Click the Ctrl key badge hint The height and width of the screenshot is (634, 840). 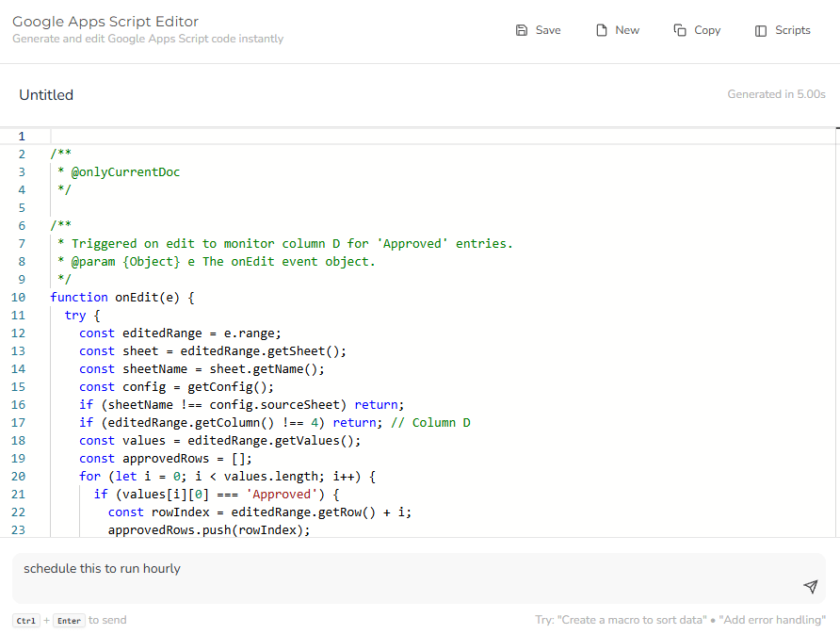25,620
